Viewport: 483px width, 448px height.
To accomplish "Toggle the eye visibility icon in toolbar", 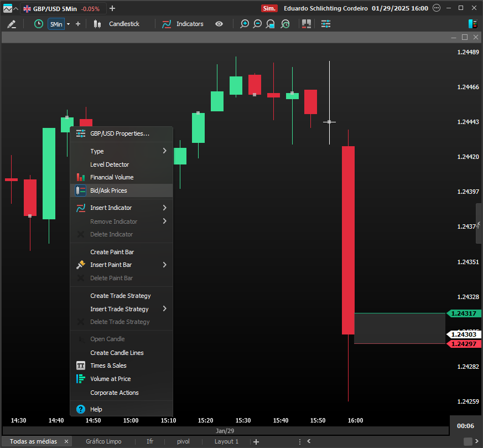I will (x=220, y=24).
